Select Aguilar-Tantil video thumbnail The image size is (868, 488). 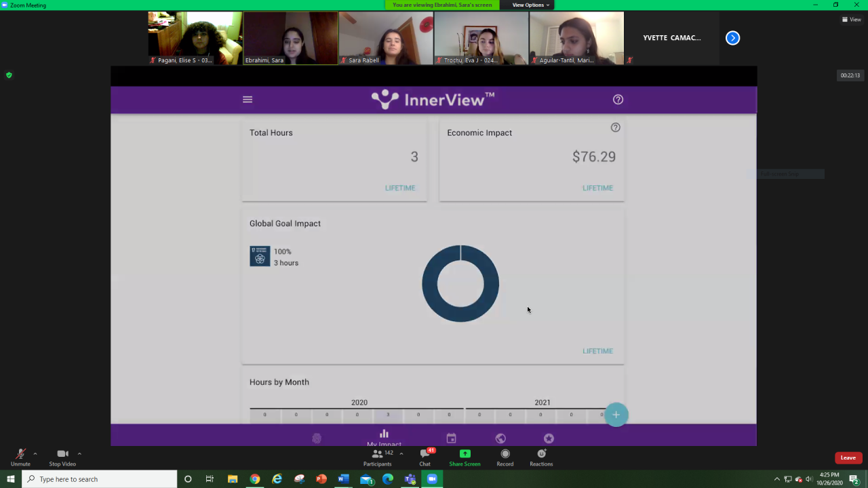click(576, 38)
